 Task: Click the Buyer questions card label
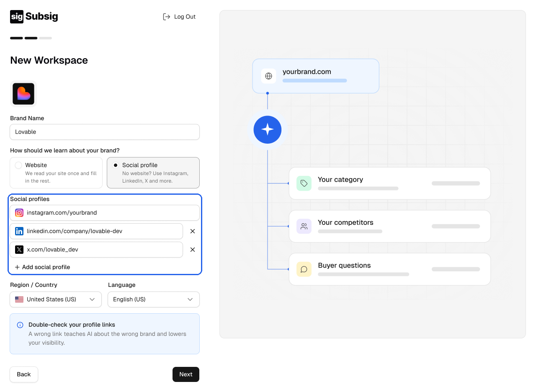pos(344,266)
